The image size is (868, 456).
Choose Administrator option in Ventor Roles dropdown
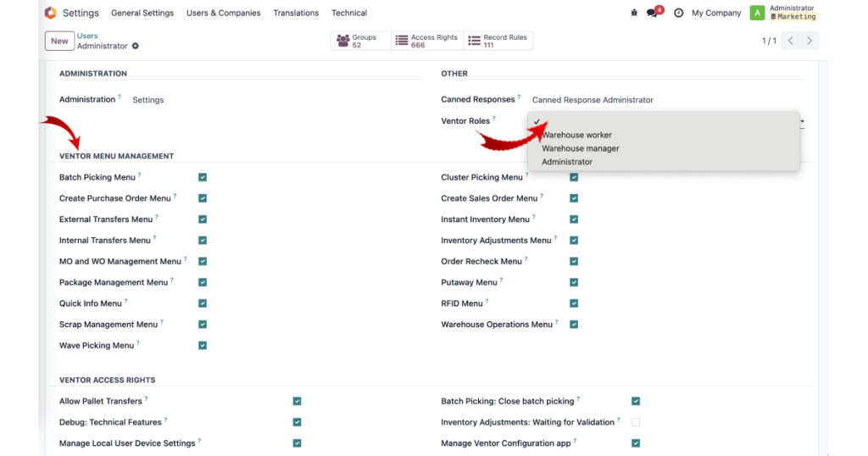[x=567, y=162]
